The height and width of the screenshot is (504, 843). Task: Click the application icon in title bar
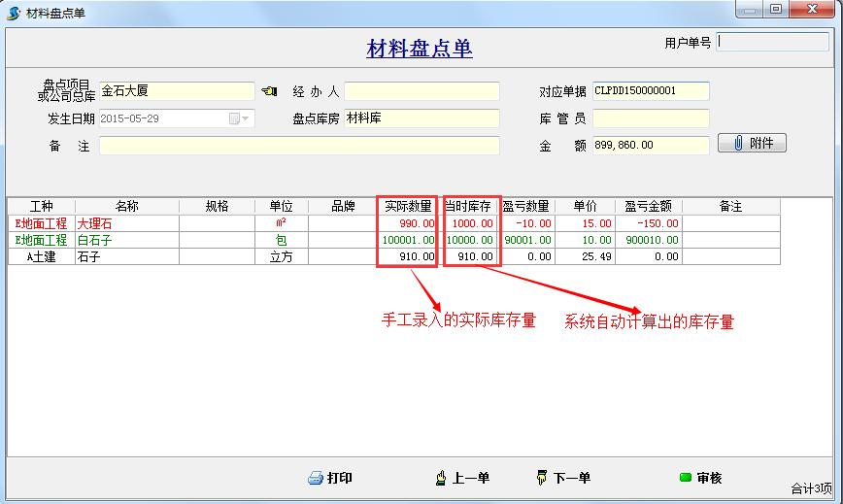[14, 11]
